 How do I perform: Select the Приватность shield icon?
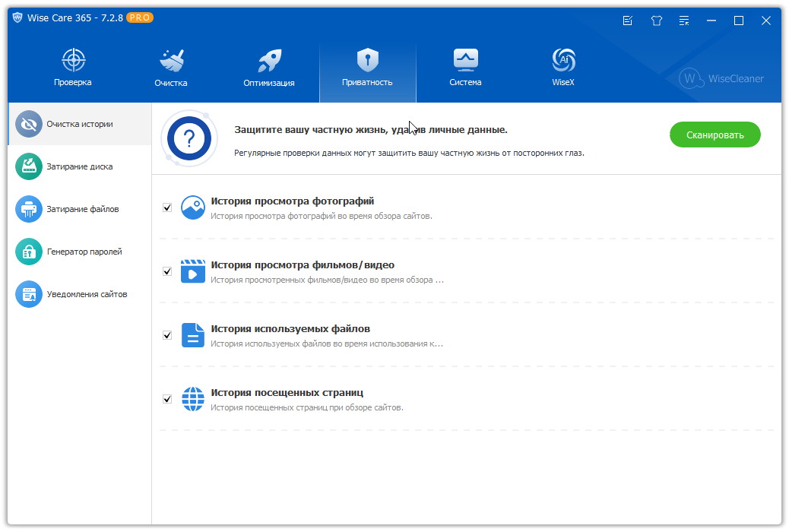(367, 60)
